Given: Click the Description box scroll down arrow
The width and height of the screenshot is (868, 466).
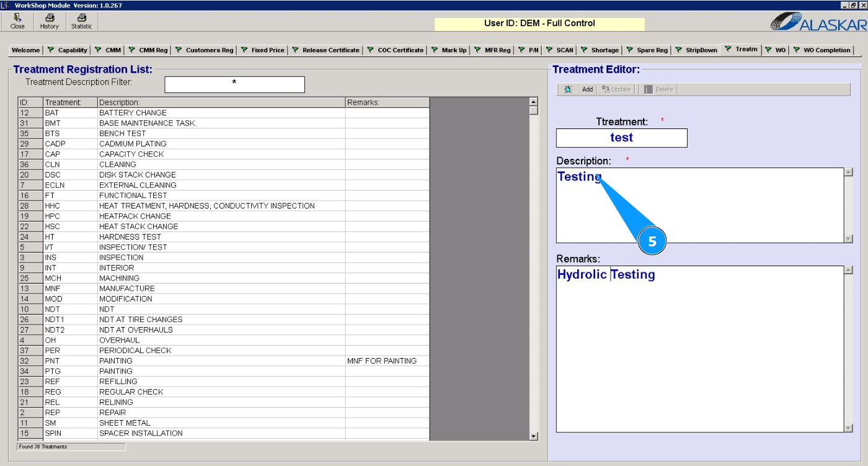Looking at the screenshot, I should point(849,239).
